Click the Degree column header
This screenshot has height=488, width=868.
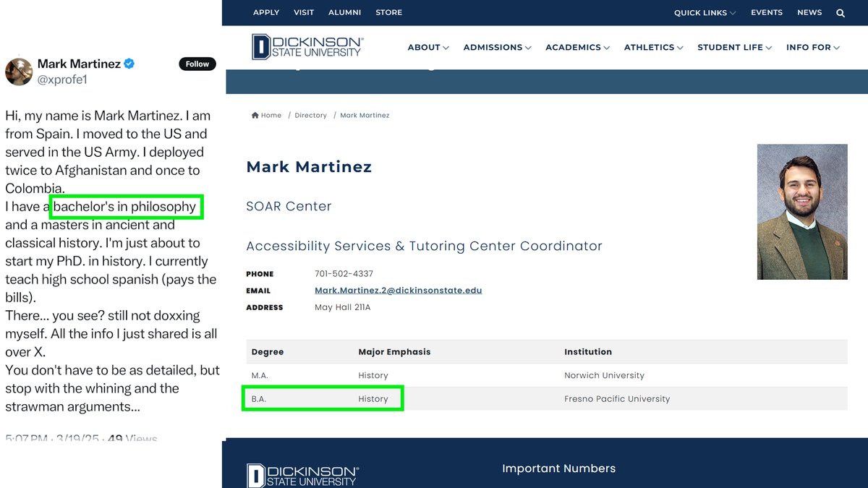tap(268, 352)
